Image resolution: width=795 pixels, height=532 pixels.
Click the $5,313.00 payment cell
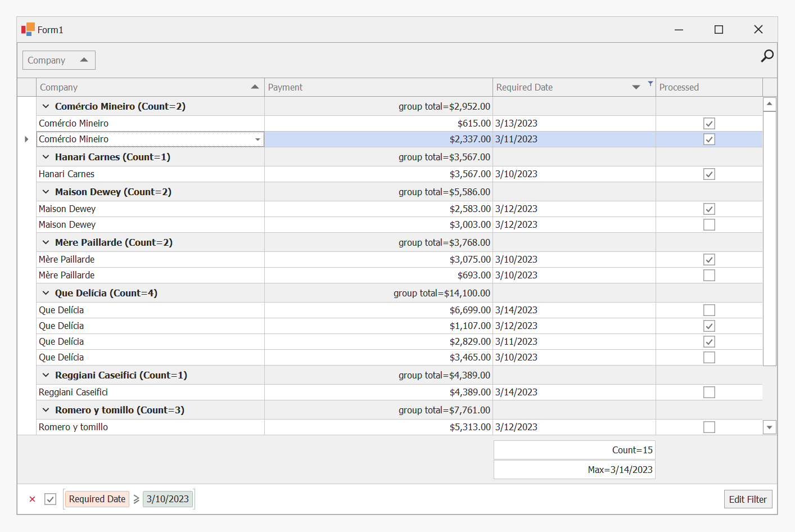378,427
